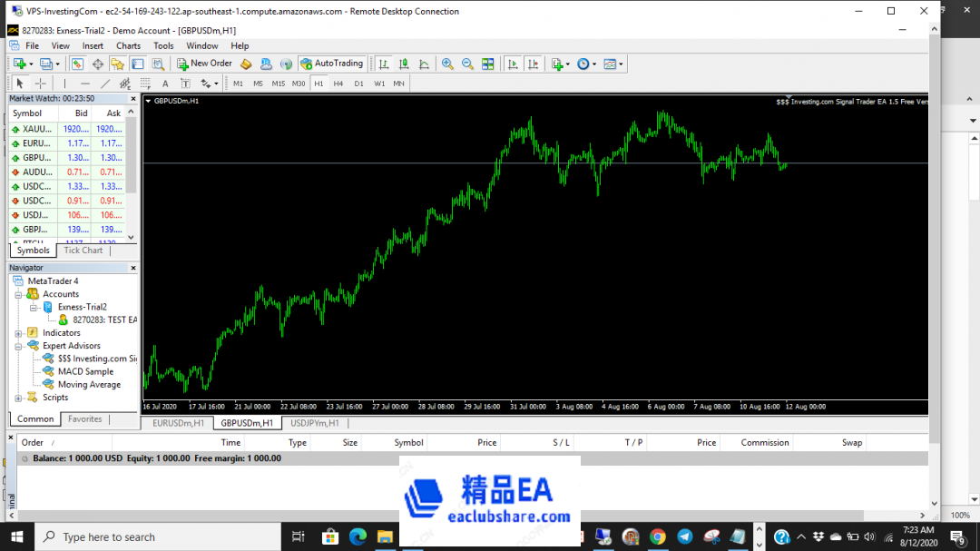
Task: Open the Tools menu
Action: pyautogui.click(x=163, y=45)
